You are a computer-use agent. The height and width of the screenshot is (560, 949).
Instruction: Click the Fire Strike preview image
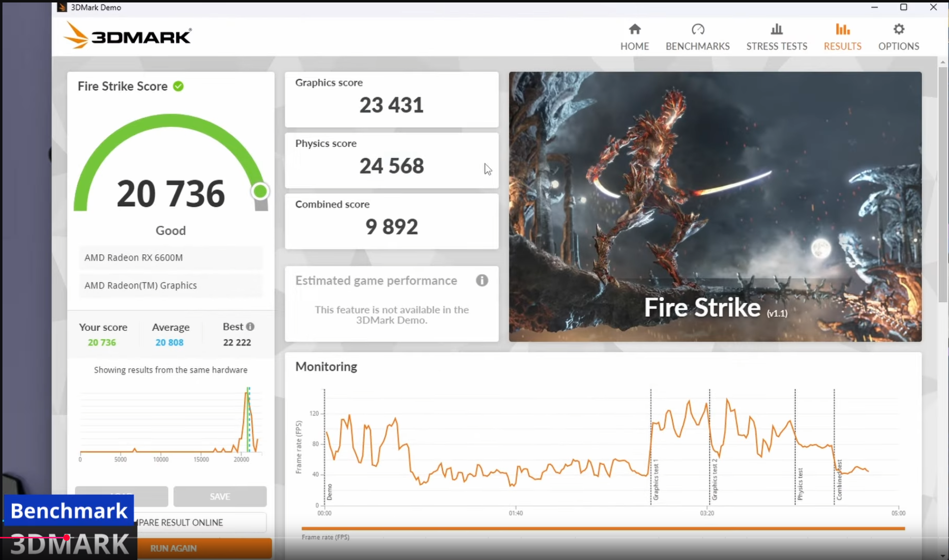[715, 206]
